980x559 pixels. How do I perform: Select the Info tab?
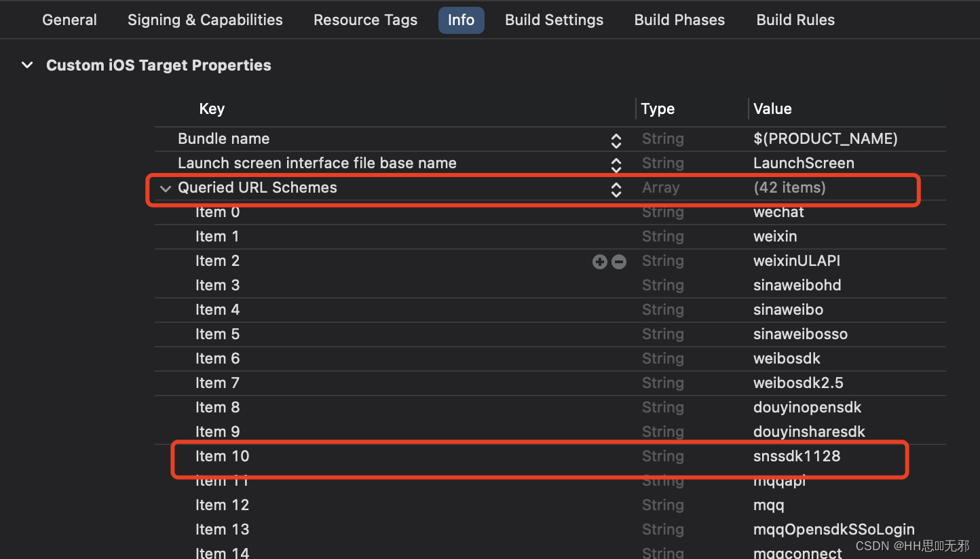461,20
